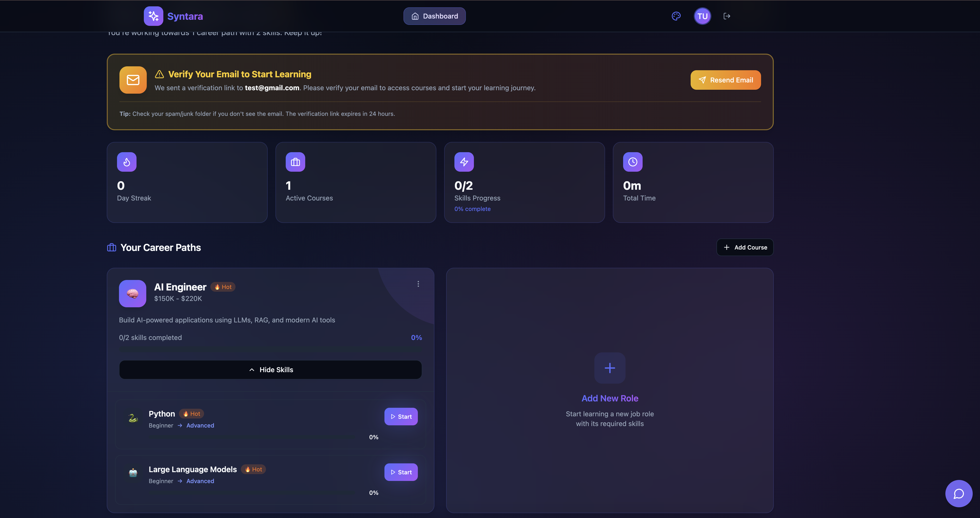Start the Large Language Models course

tap(401, 472)
